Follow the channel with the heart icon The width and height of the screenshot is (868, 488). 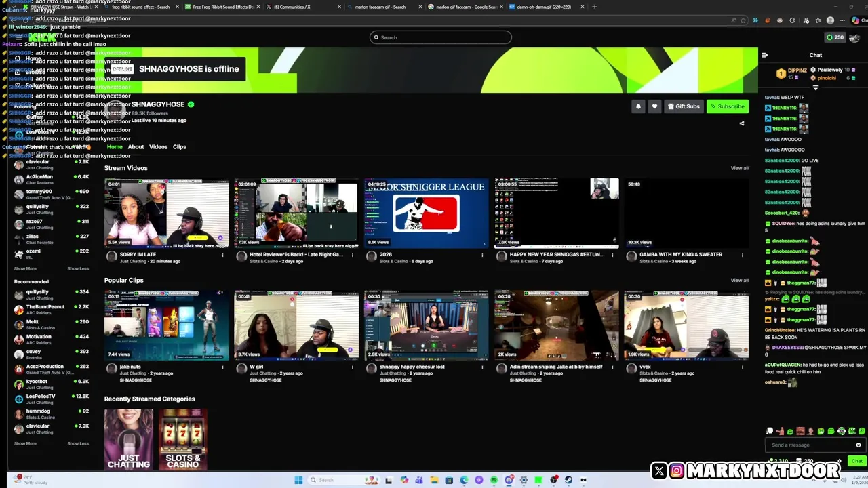pos(654,106)
